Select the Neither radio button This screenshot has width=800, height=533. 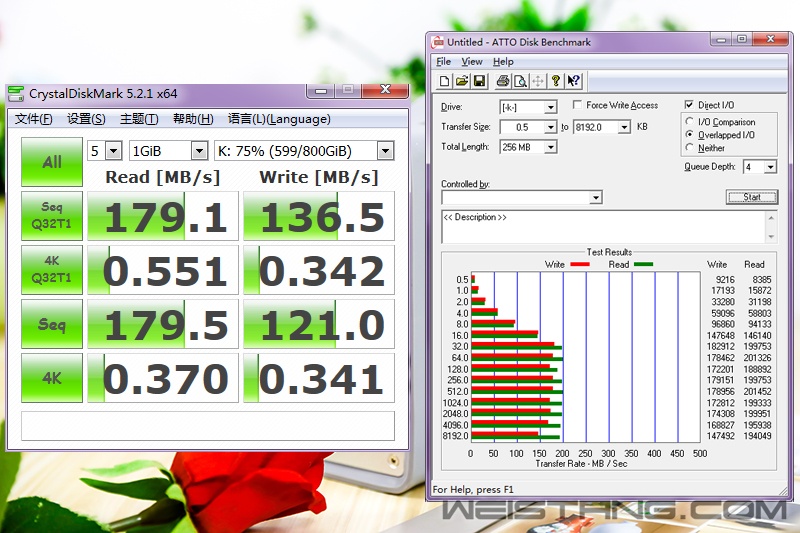[x=689, y=147]
